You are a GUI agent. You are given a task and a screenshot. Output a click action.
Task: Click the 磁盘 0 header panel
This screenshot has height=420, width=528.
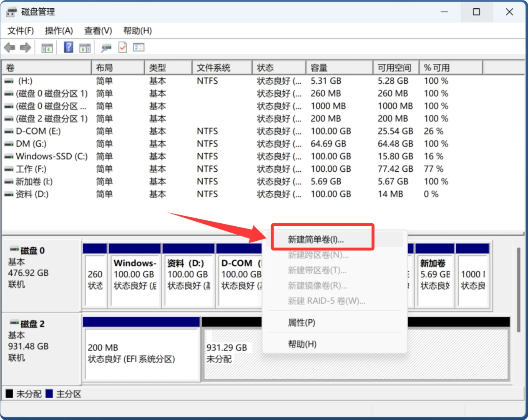coord(42,275)
